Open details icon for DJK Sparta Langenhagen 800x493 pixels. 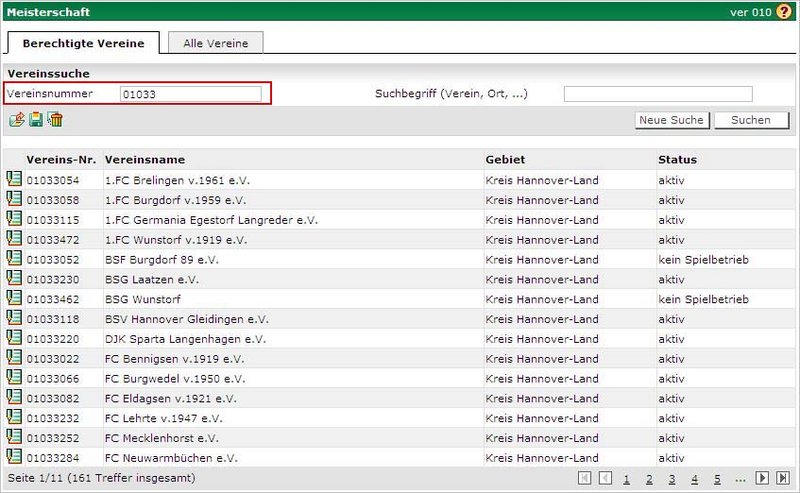pos(14,338)
